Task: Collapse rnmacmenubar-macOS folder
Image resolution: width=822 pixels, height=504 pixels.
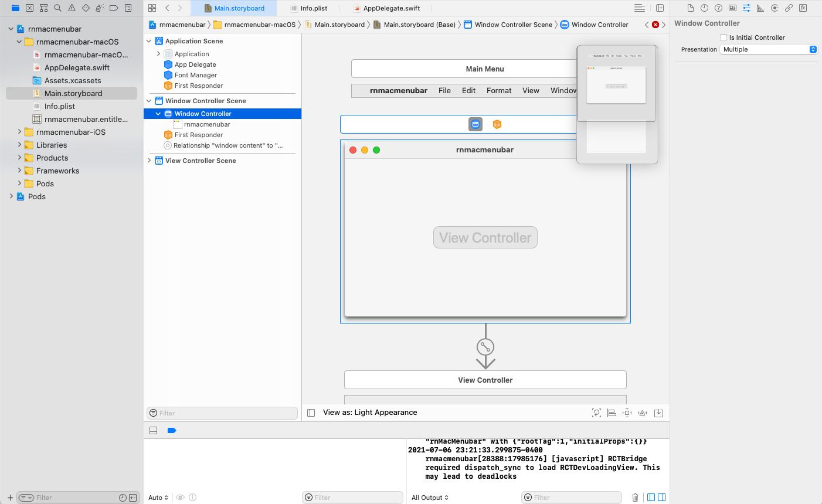Action: click(19, 42)
